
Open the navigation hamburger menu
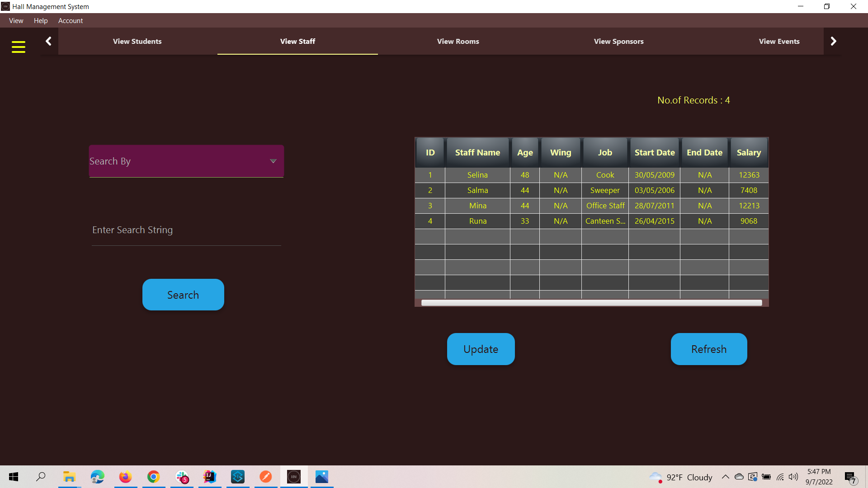19,47
